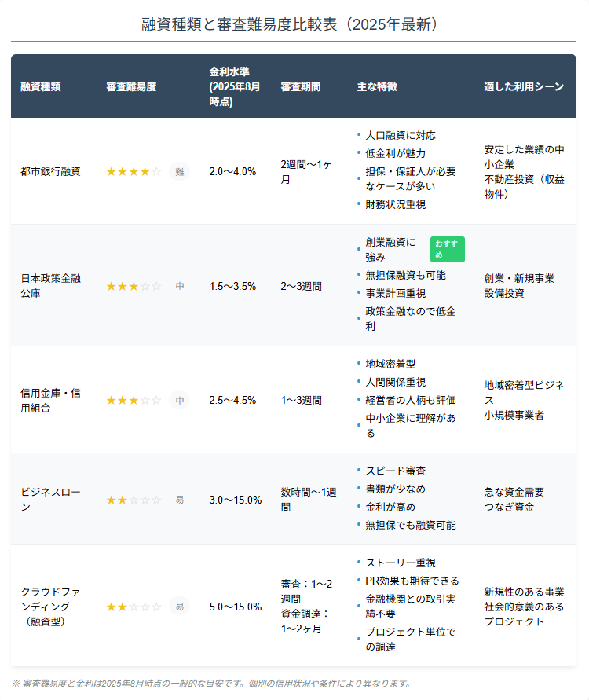
Task: Click the 適した利用シーン column header
Action: coord(524,86)
